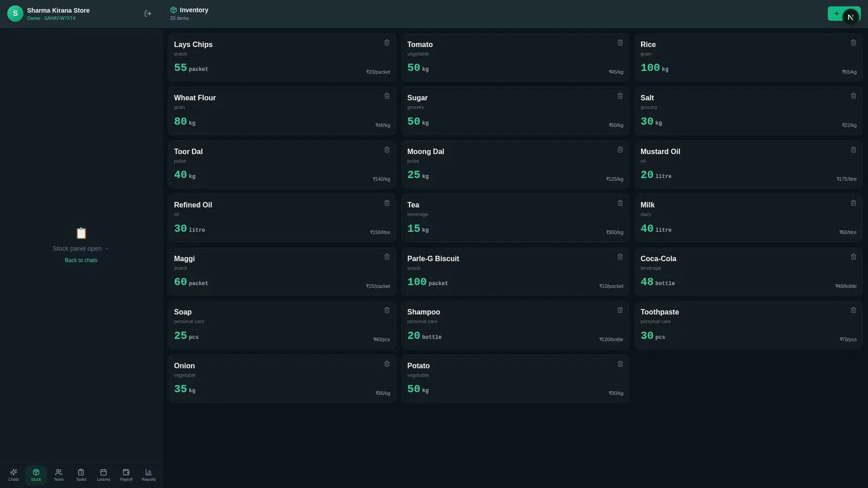Click the Wheat Flour quantity 80 kg

tap(184, 122)
